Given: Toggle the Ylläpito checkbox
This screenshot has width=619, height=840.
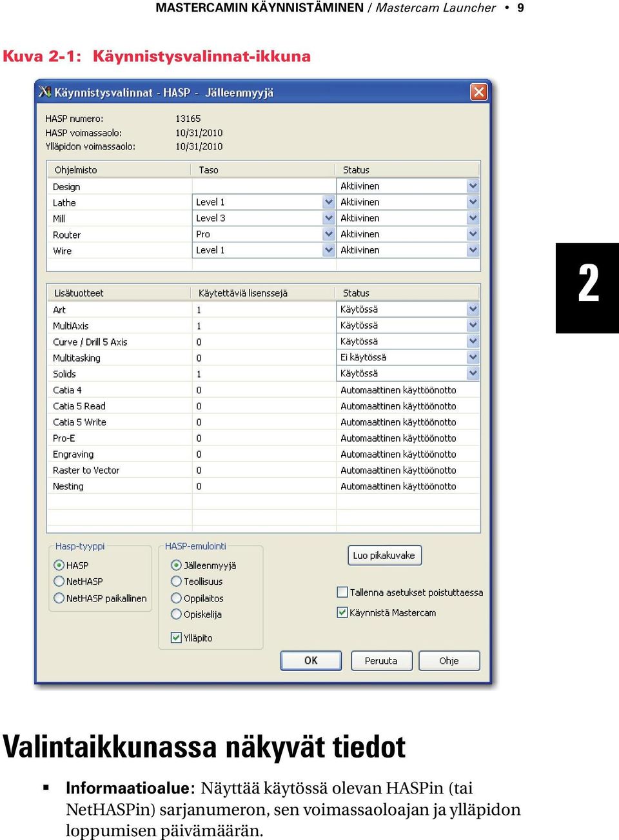Looking at the screenshot, I should 176,638.
